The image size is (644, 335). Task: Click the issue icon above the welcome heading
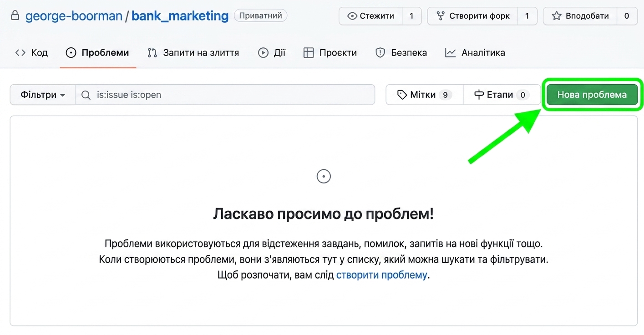pyautogui.click(x=324, y=176)
